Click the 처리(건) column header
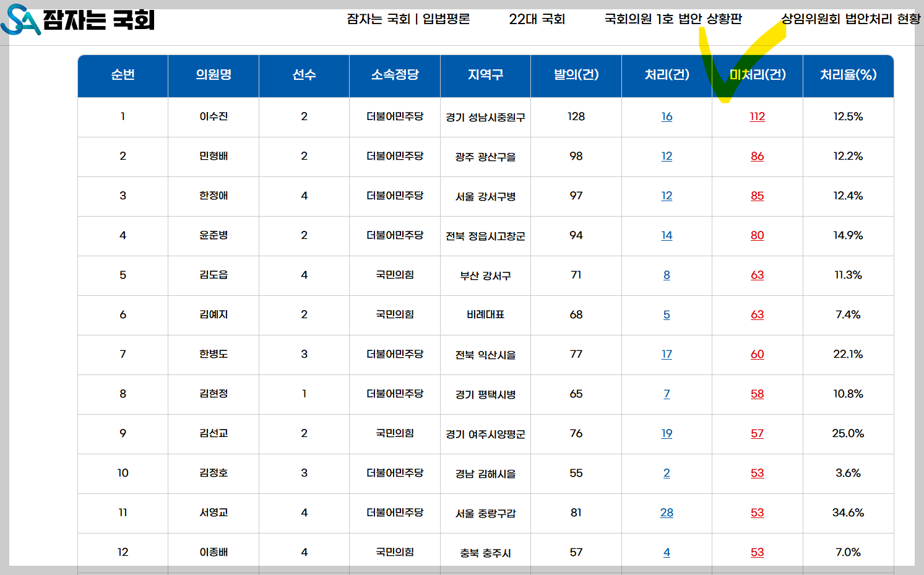The width and height of the screenshot is (924, 575). [x=667, y=75]
